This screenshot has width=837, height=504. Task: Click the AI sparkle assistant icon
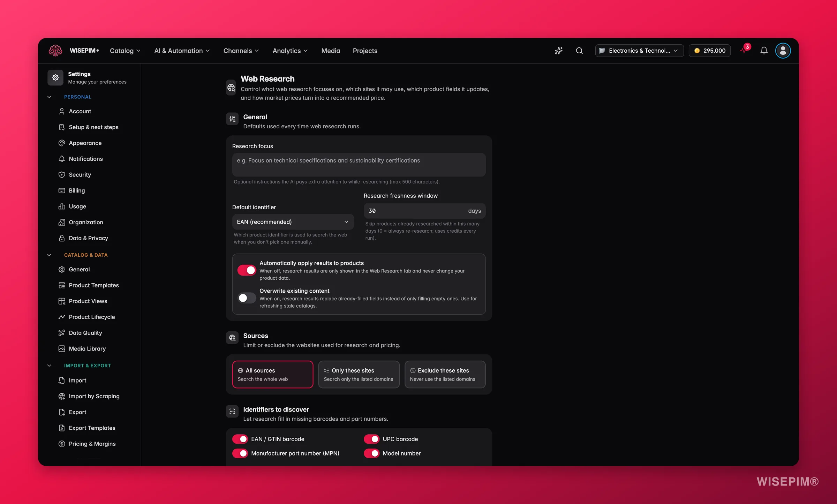[x=559, y=51]
